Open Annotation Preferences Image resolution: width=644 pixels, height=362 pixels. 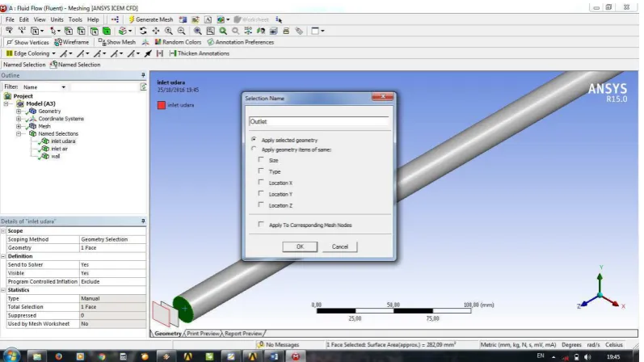240,42
